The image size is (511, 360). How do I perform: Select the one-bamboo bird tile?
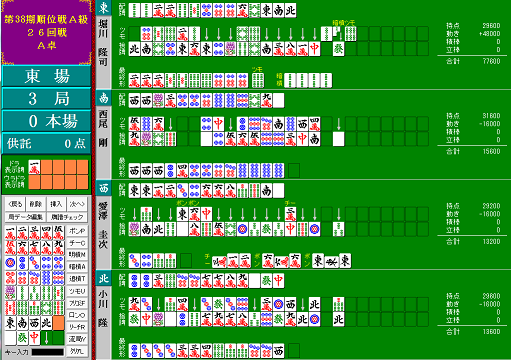pyautogui.click(x=10, y=293)
